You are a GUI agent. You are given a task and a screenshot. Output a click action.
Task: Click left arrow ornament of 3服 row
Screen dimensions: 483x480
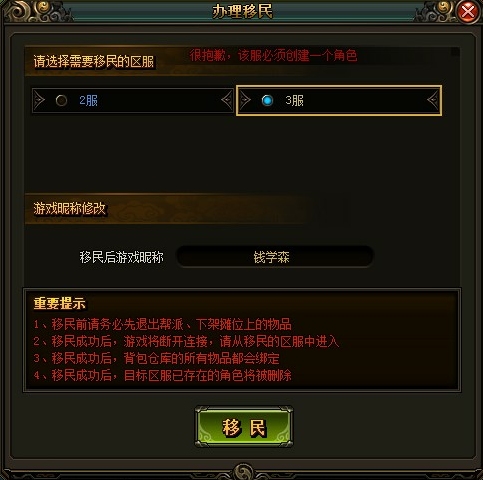(x=245, y=100)
